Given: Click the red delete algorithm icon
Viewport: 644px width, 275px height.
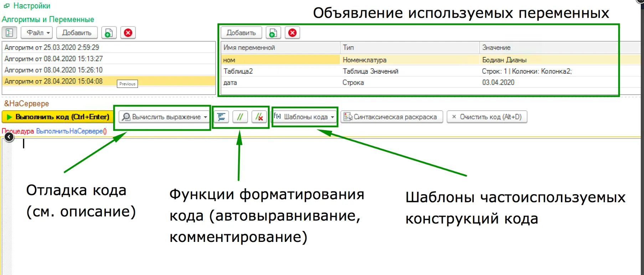Looking at the screenshot, I should pyautogui.click(x=128, y=33).
